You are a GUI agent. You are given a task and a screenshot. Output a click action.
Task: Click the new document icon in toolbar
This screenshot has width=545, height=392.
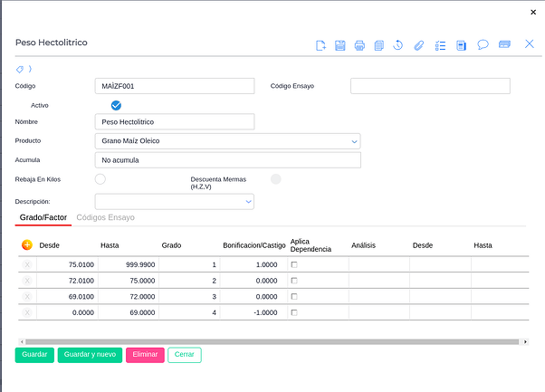click(x=320, y=44)
